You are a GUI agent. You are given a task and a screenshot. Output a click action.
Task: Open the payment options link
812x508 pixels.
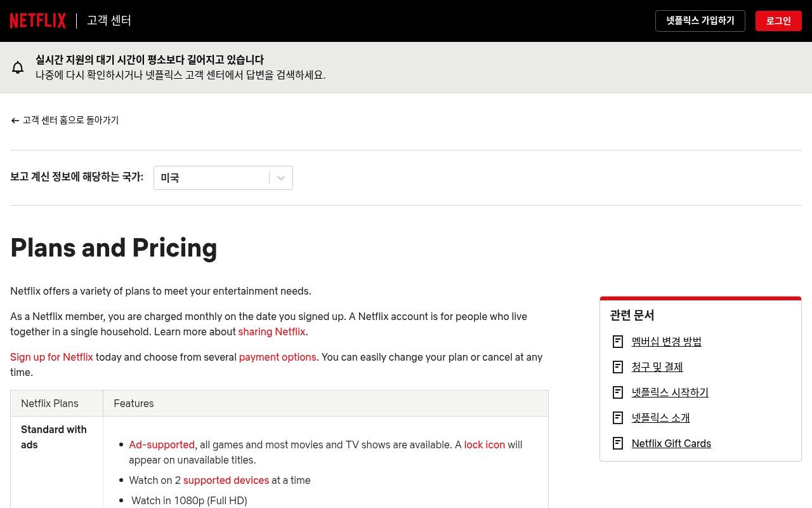(x=277, y=357)
